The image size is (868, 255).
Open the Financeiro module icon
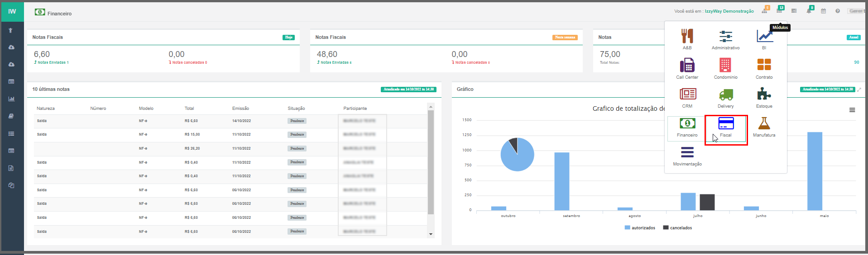point(687,127)
